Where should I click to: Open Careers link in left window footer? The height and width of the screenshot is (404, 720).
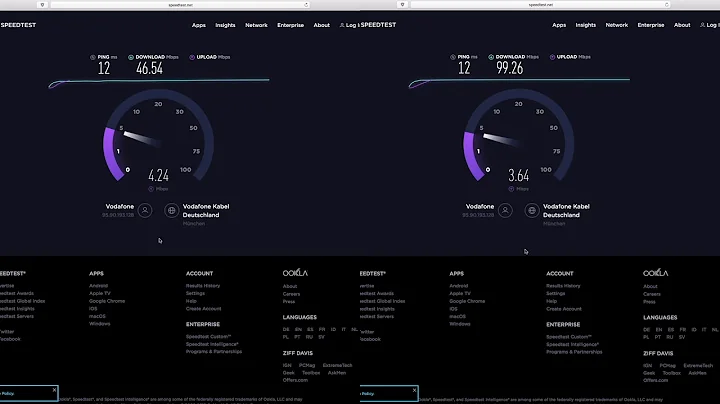291,294
